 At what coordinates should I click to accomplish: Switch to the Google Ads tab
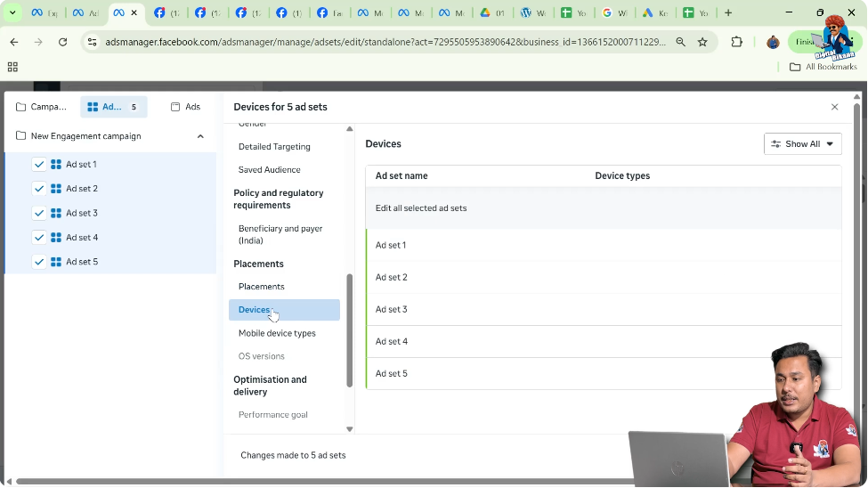coord(655,12)
